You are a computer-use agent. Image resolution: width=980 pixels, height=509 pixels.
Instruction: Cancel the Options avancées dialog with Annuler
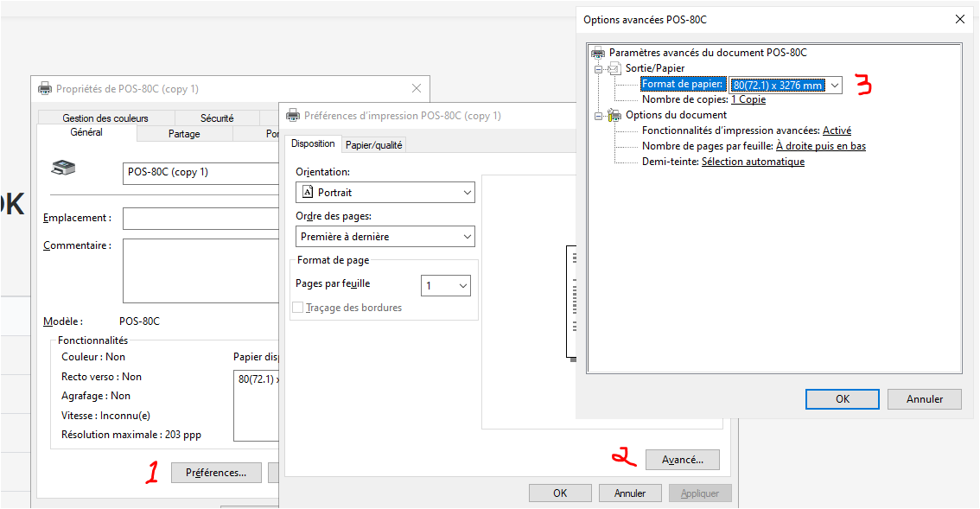pyautogui.click(x=925, y=399)
